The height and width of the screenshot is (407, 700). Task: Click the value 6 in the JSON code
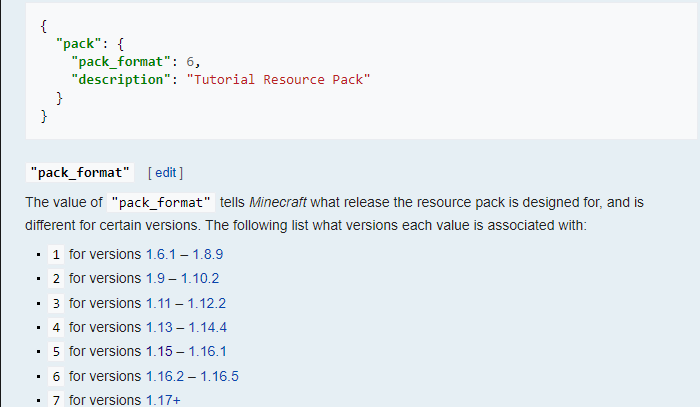click(x=191, y=61)
